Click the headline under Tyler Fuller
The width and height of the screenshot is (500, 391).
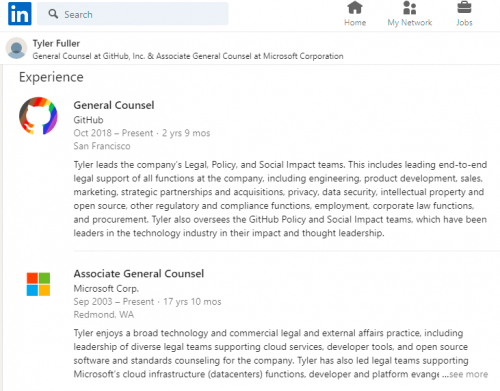coord(188,56)
